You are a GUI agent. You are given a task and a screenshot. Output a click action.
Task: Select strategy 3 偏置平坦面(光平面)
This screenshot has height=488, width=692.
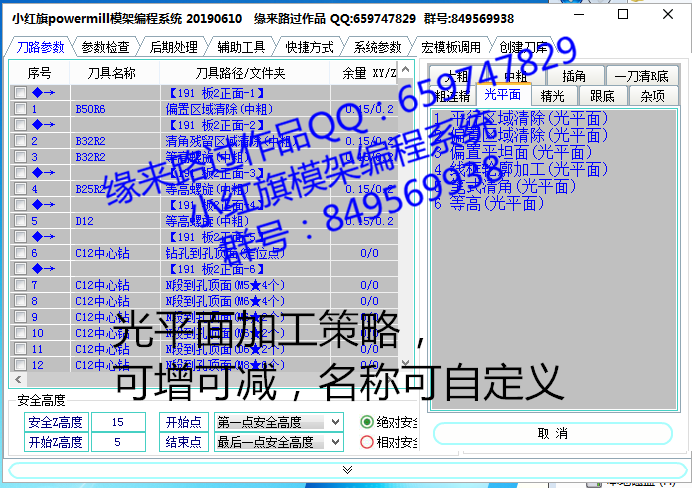(513, 153)
